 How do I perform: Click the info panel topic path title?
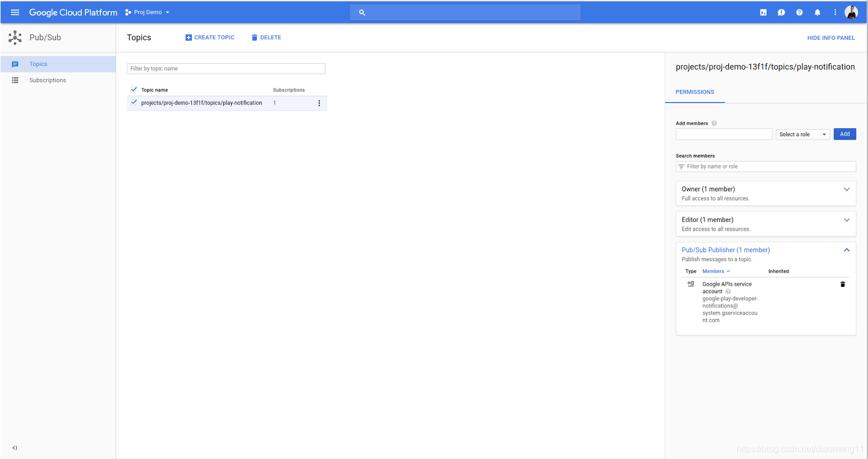765,67
